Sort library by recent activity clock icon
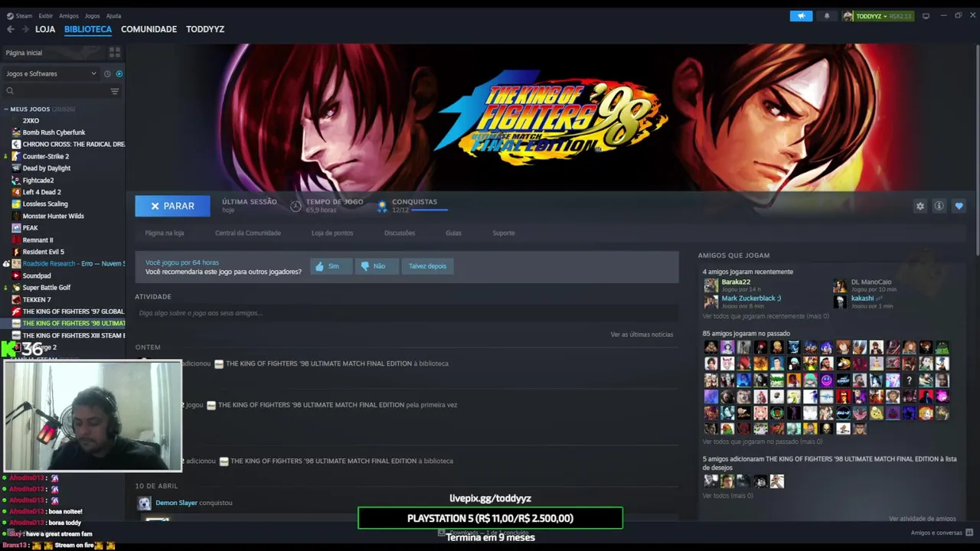Screen dimensions: 980x551 (x=107, y=73)
